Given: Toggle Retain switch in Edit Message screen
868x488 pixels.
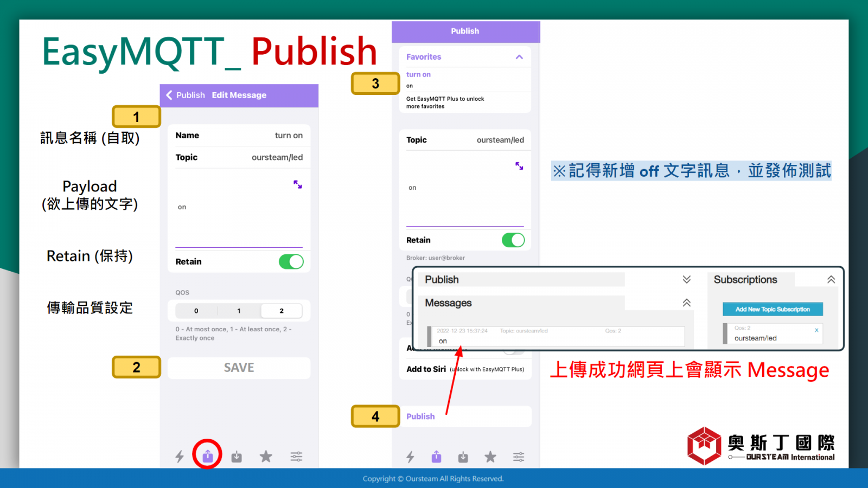Looking at the screenshot, I should coord(291,261).
